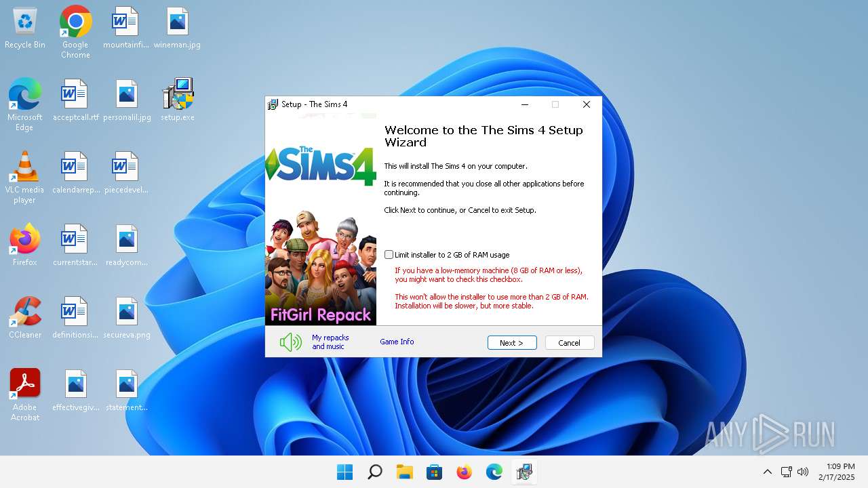Select the currentstar... Word document

pyautogui.click(x=75, y=247)
